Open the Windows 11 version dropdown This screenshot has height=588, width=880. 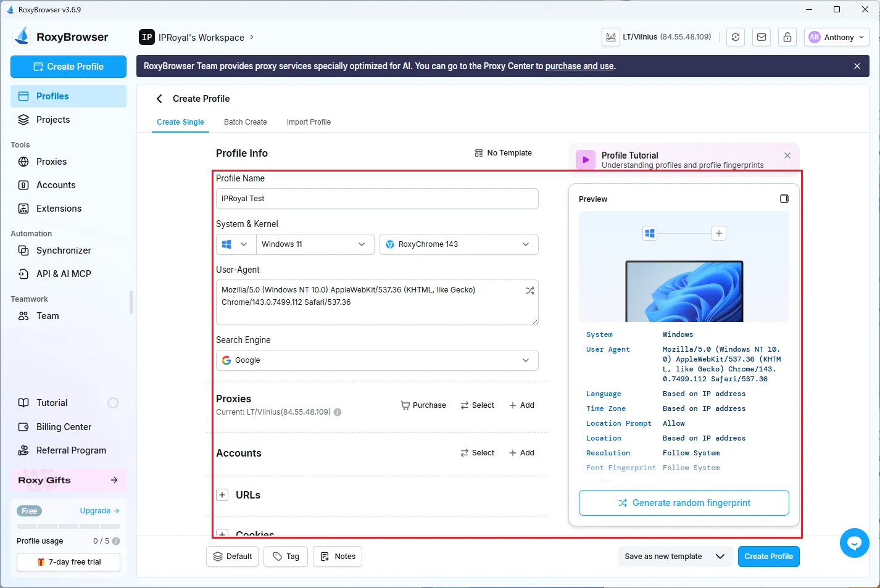click(313, 244)
